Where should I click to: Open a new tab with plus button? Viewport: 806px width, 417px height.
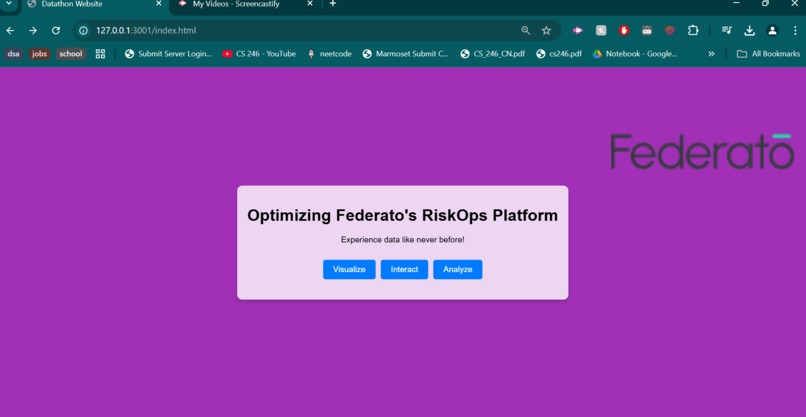pyautogui.click(x=333, y=4)
